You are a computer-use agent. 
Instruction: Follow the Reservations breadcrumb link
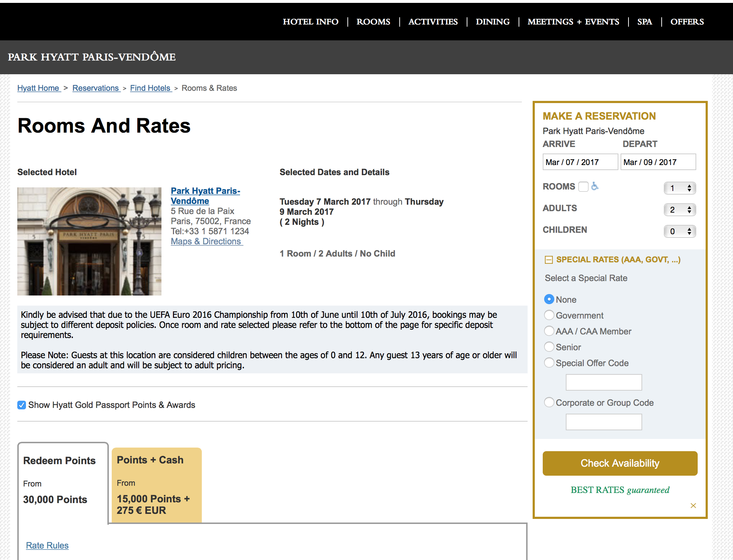point(96,88)
